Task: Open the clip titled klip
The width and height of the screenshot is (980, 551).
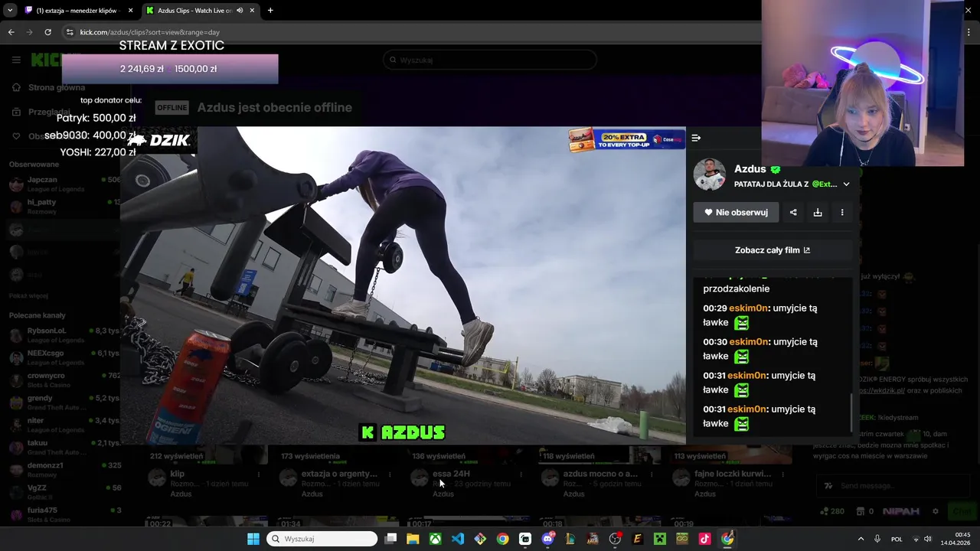Action: pyautogui.click(x=178, y=474)
